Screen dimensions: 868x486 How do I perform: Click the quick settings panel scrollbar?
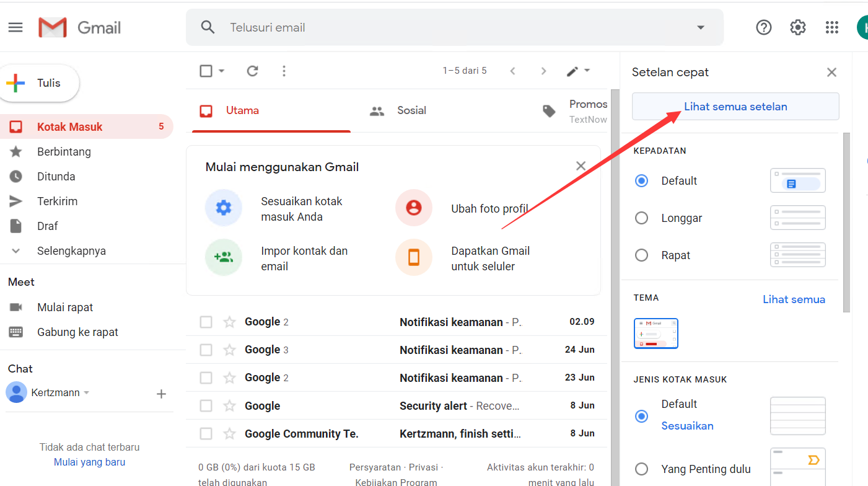(846, 222)
